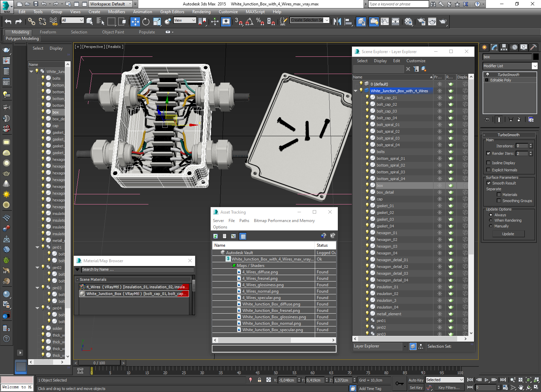Open the Layer Explorer type dropdown
The height and width of the screenshot is (392, 541).
[x=404, y=346]
